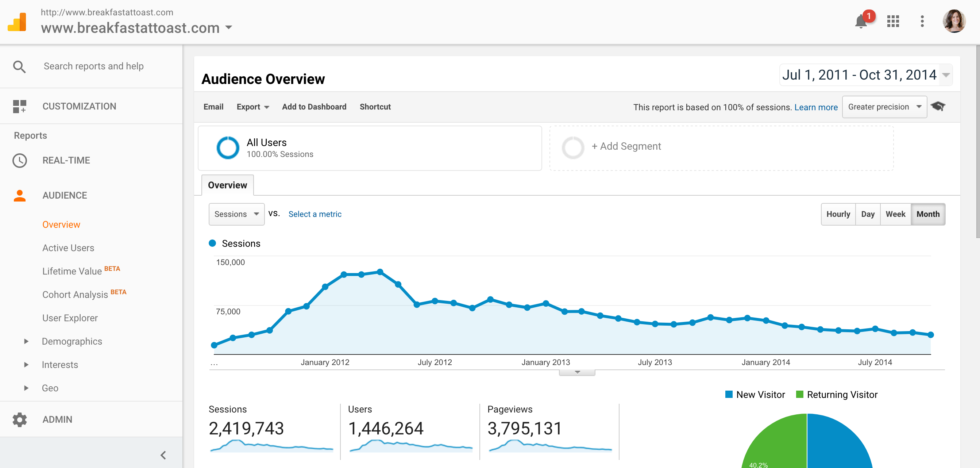This screenshot has width=980, height=468.
Task: Click the Returning Visitor green swatch
Action: (x=799, y=395)
